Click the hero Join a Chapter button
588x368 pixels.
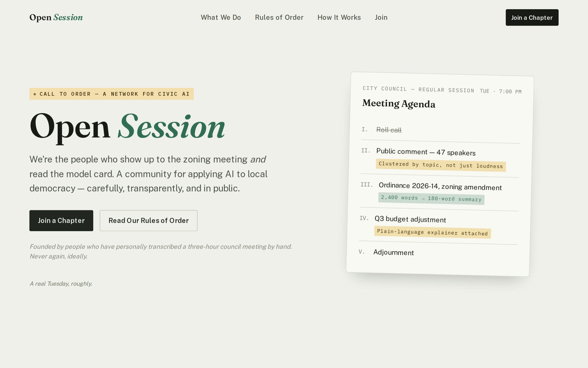pos(61,221)
